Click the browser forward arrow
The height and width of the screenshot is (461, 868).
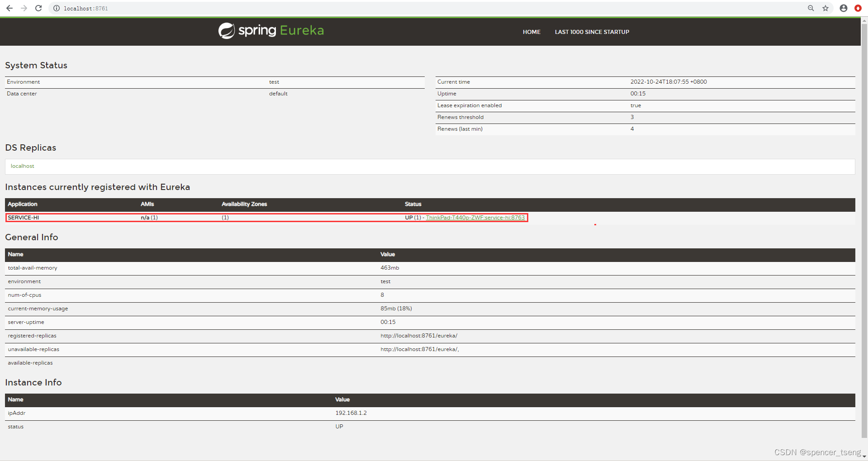24,8
